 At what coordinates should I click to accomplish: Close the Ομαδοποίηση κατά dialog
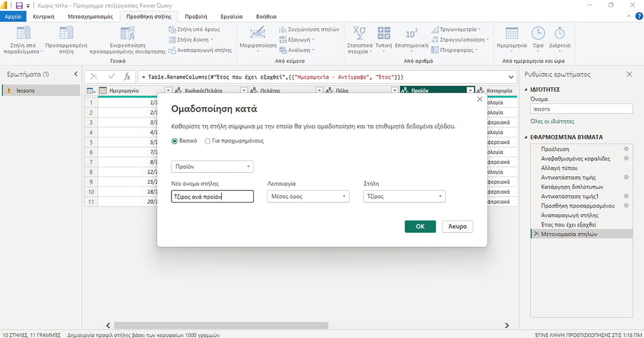(480, 99)
